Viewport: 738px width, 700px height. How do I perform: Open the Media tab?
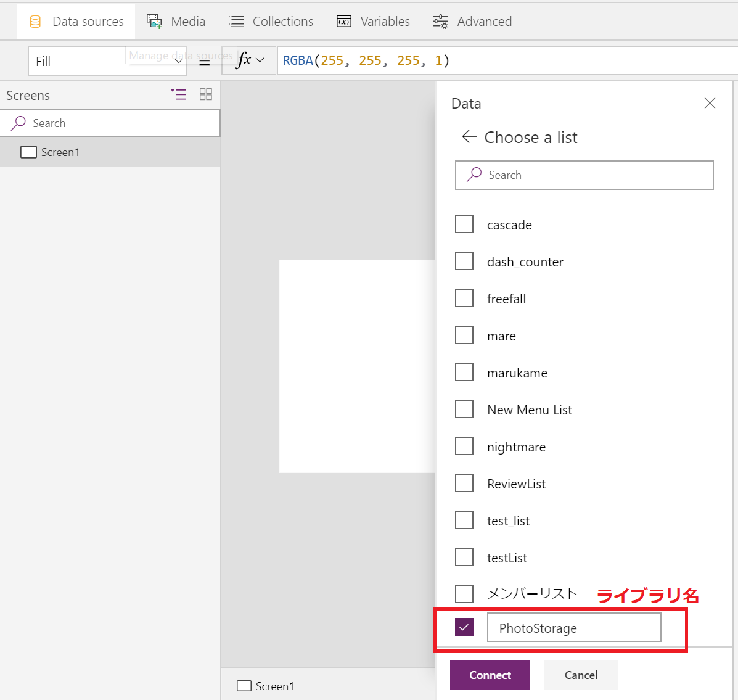pos(176,21)
